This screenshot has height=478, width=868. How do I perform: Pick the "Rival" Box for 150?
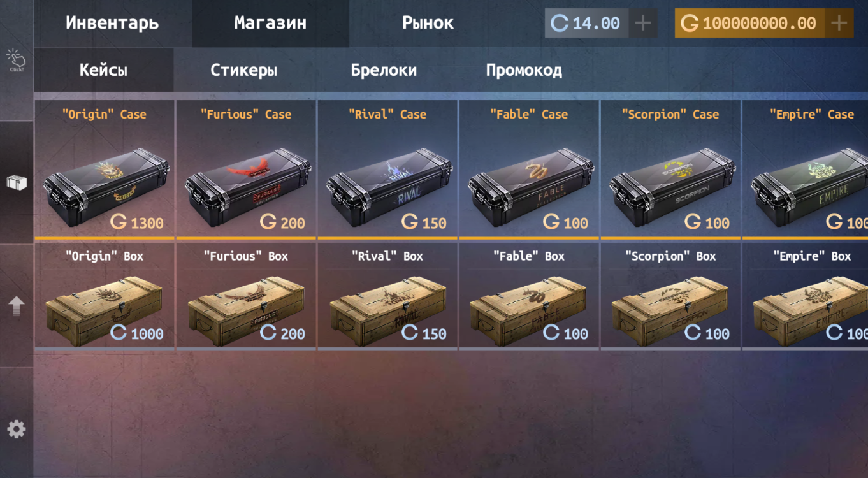pos(387,295)
